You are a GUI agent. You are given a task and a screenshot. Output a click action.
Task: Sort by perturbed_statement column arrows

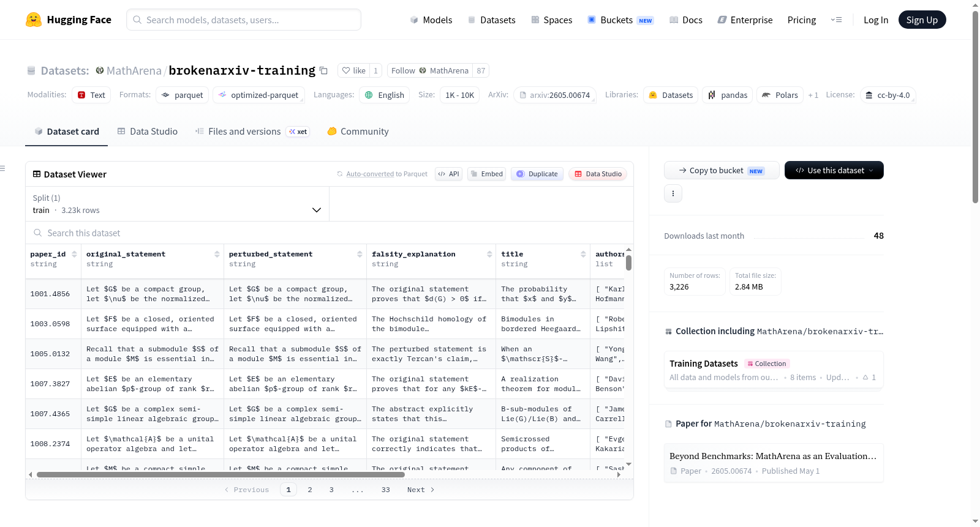click(360, 254)
